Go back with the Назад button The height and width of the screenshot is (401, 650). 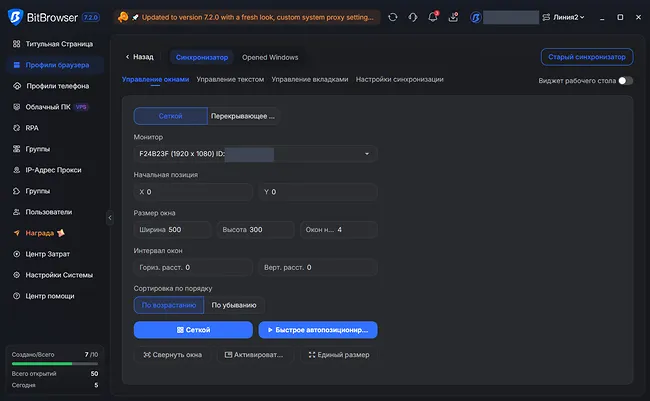tap(140, 57)
